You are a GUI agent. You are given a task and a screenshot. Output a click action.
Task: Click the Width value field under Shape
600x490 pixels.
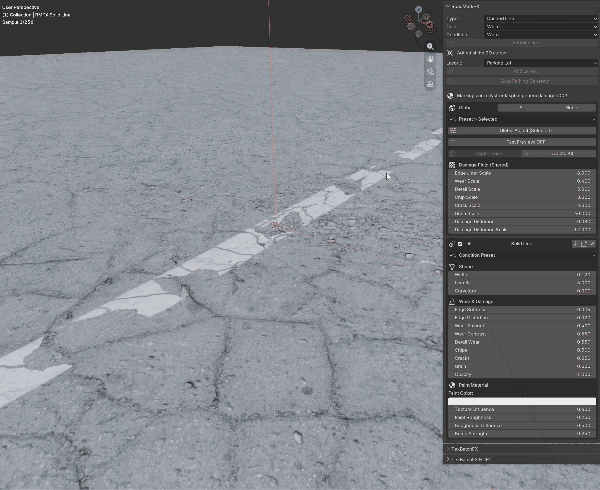tap(522, 275)
